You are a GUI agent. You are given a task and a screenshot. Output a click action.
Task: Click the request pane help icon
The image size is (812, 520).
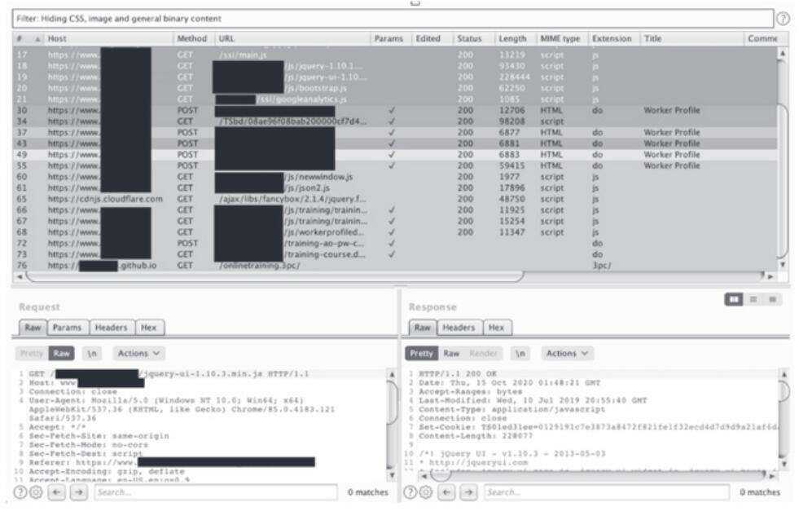pos(18,492)
